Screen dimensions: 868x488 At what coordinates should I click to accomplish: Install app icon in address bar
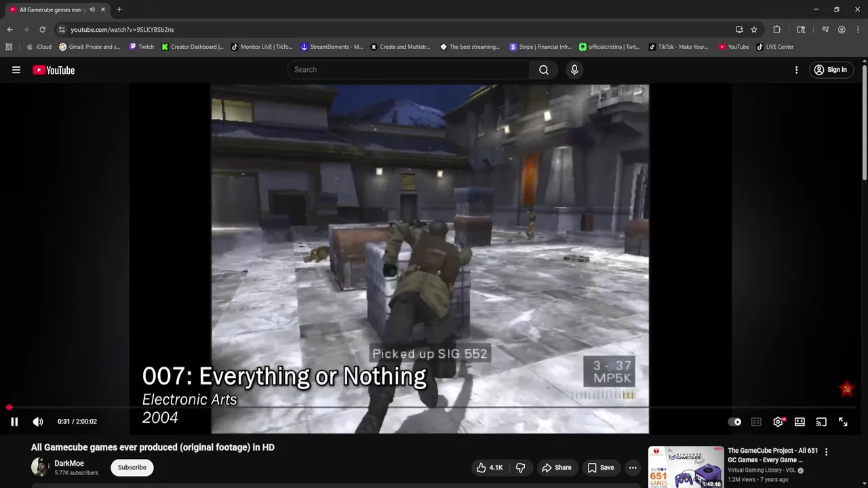(739, 30)
